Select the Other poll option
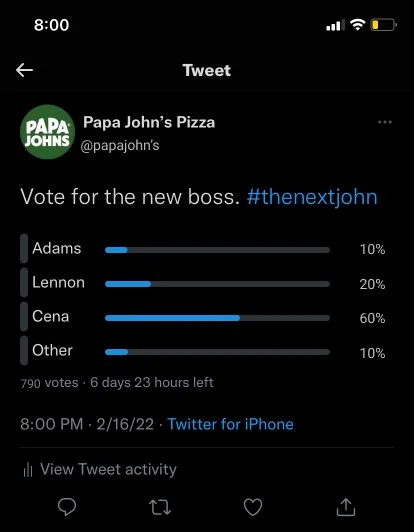414x532 pixels. click(203, 351)
